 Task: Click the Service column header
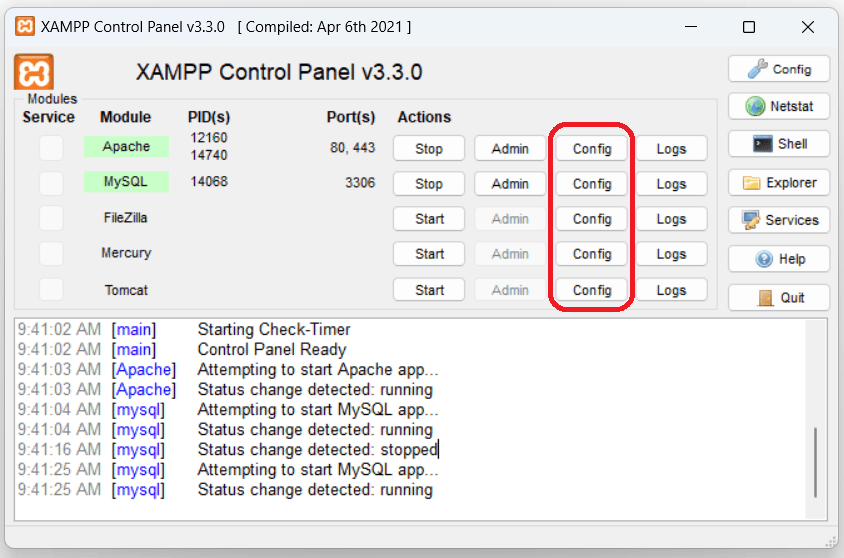tap(48, 117)
